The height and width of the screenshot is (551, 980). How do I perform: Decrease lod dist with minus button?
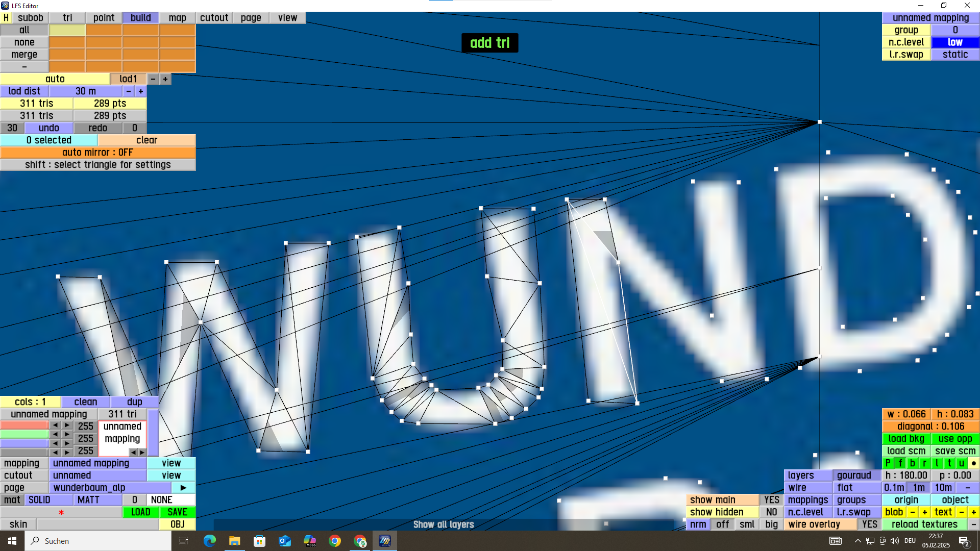tap(129, 91)
